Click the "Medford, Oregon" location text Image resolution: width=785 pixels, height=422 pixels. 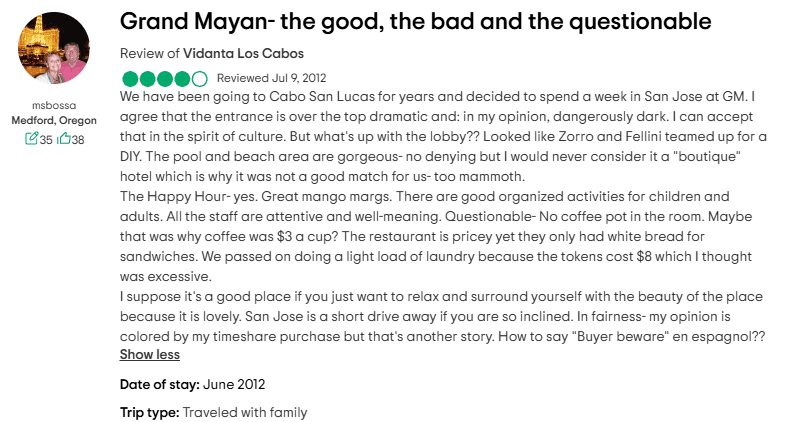54,121
